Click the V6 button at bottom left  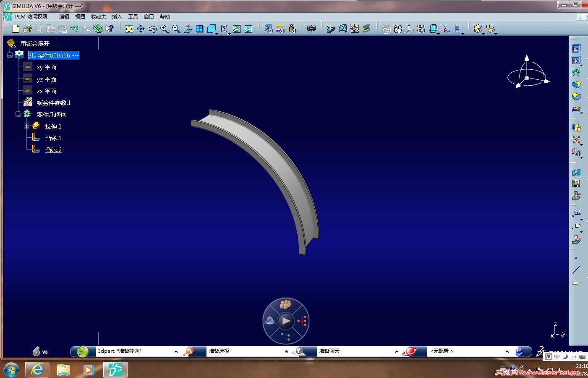coord(40,352)
